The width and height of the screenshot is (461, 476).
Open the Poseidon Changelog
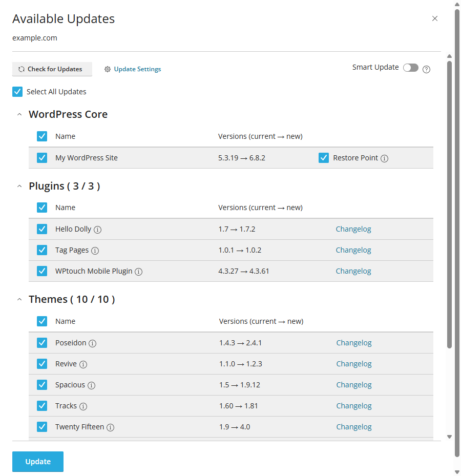coord(354,343)
